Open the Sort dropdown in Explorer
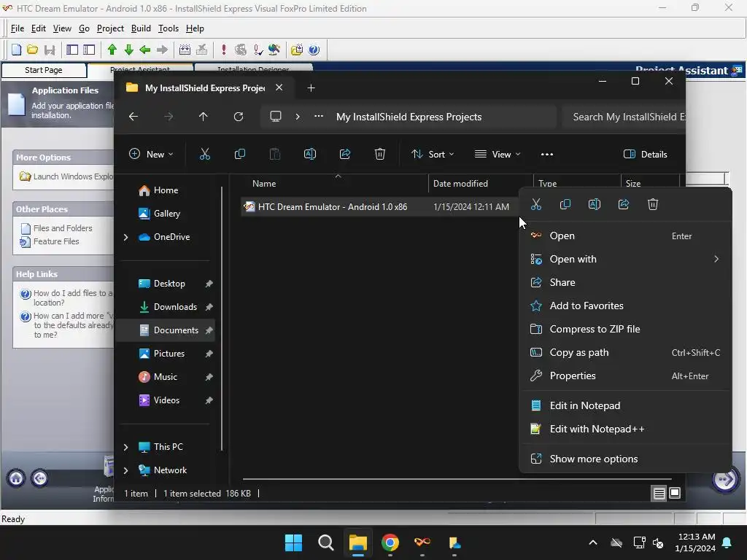Screen dimensions: 747x560 click(433, 155)
